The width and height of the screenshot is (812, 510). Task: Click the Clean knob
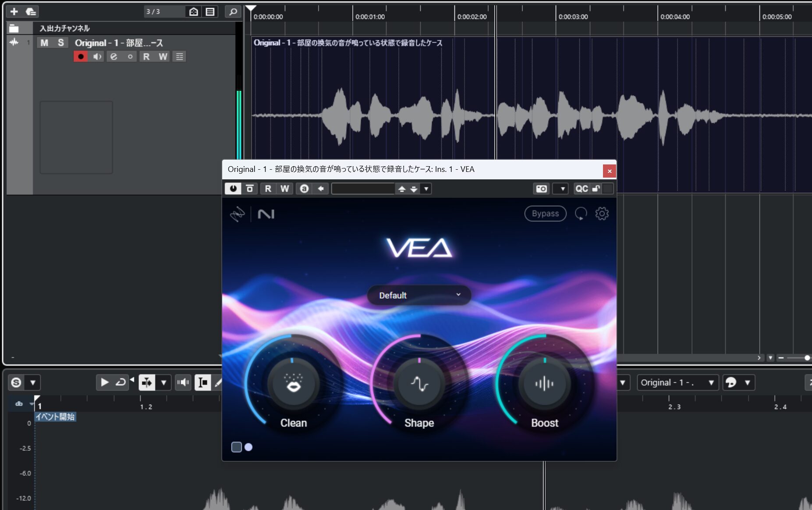(293, 384)
